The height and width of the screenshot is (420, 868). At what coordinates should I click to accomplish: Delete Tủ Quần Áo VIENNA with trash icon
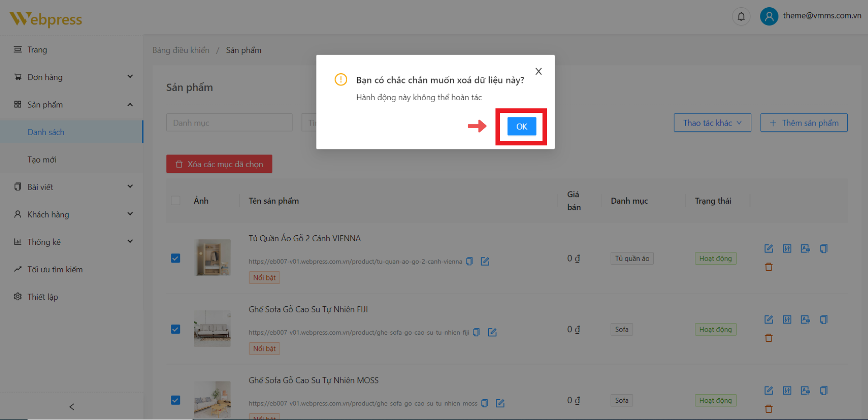[769, 267]
